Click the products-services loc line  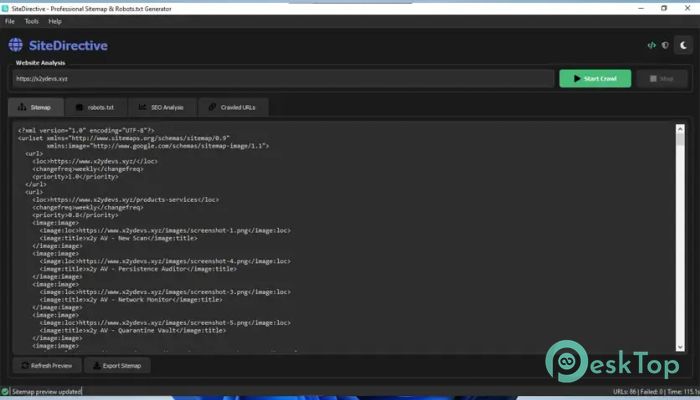[125, 200]
